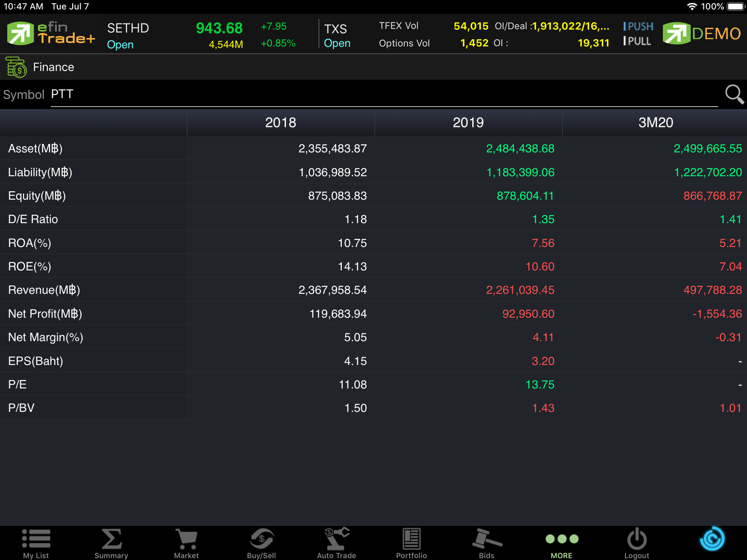Tap 2019 asset value 2,484,438.68

pyautogui.click(x=520, y=148)
